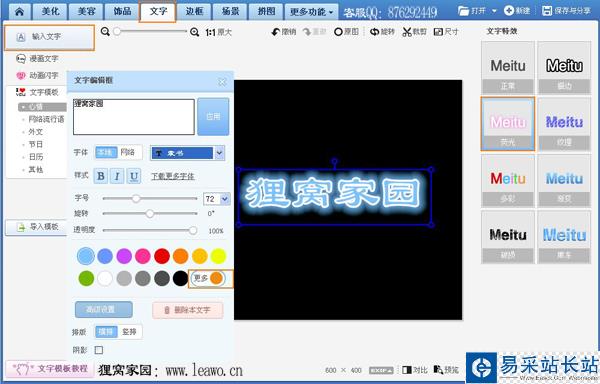
Task: Pick the green color swatch
Action: (86, 278)
